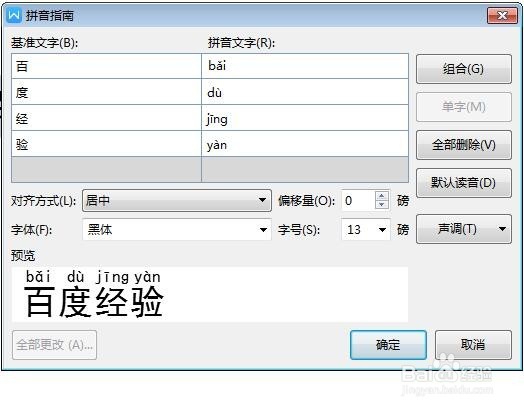Click the 字体(F): label
This screenshot has width=524, height=409.
click(x=31, y=230)
